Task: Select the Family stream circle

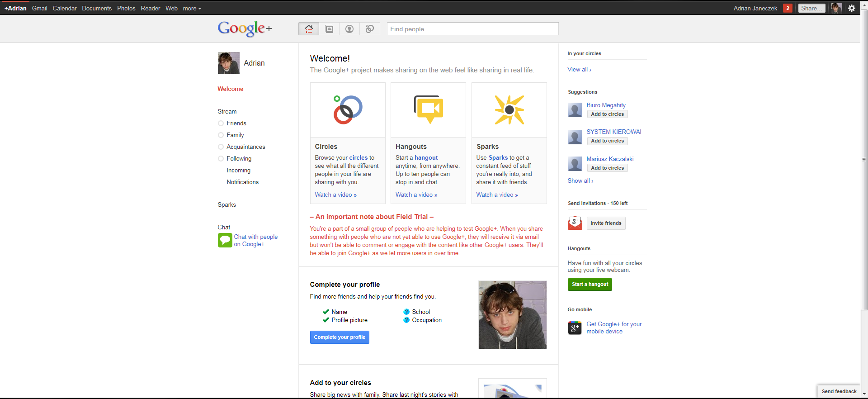Action: point(221,135)
